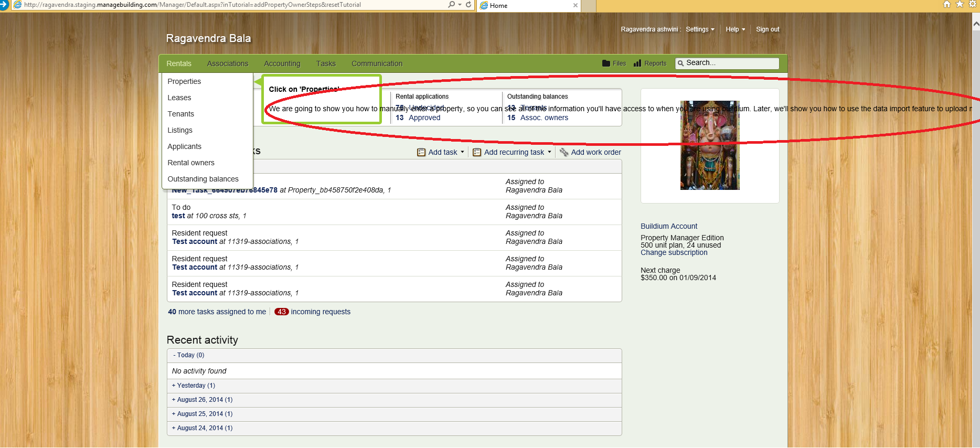Click the magnifier icon in the search box
This screenshot has width=980, height=448.
[680, 63]
